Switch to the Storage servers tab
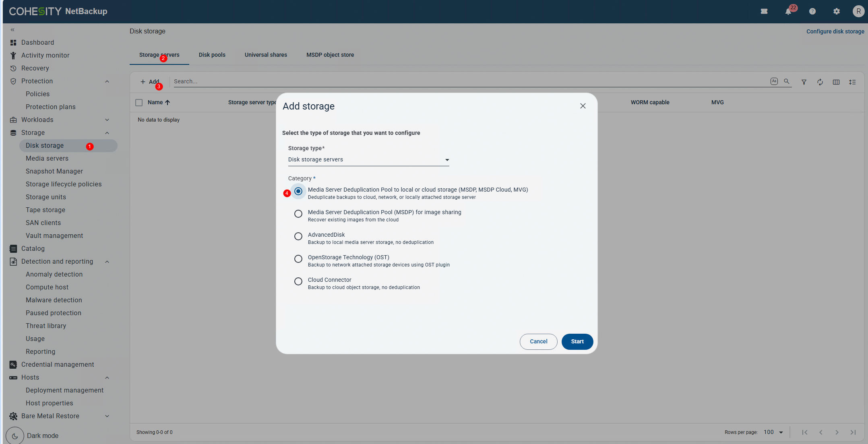This screenshot has height=444, width=868. (159, 55)
